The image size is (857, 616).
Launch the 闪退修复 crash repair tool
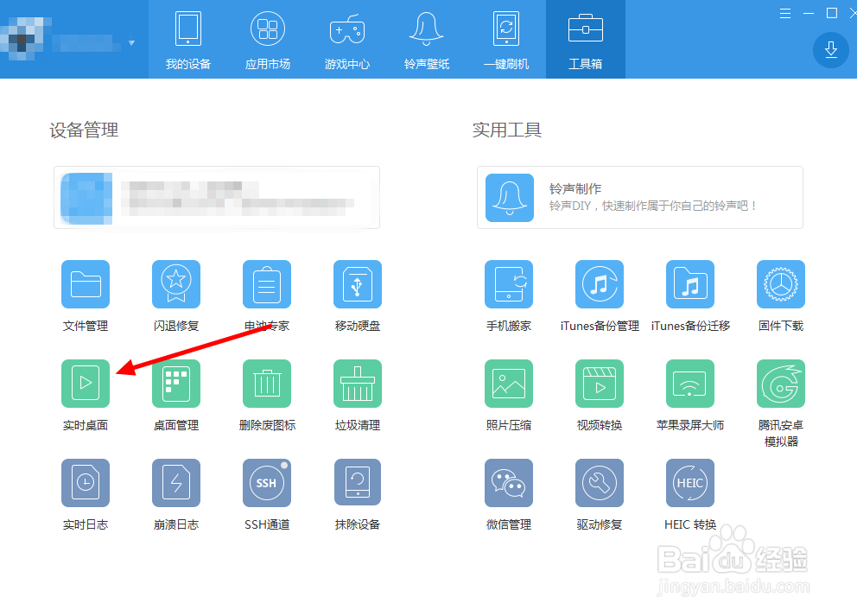click(176, 284)
